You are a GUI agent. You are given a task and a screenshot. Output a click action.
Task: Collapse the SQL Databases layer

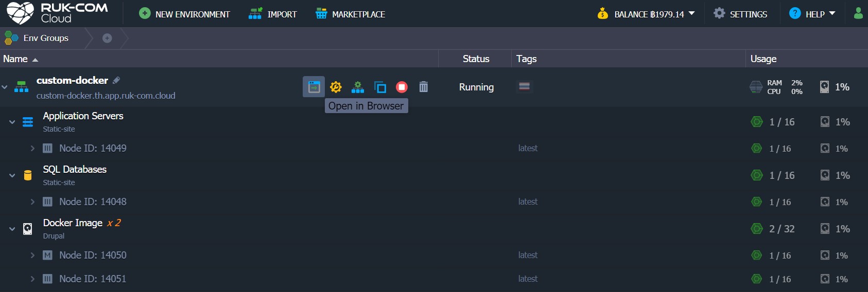12,176
